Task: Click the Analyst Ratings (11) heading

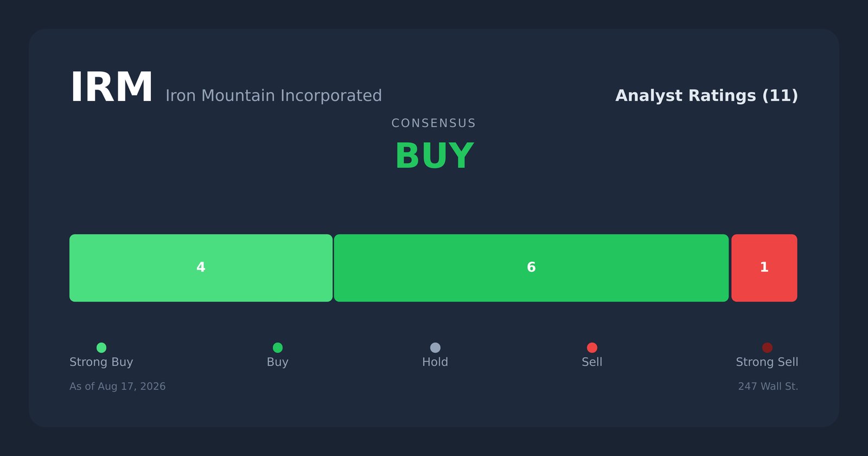Action: click(706, 96)
